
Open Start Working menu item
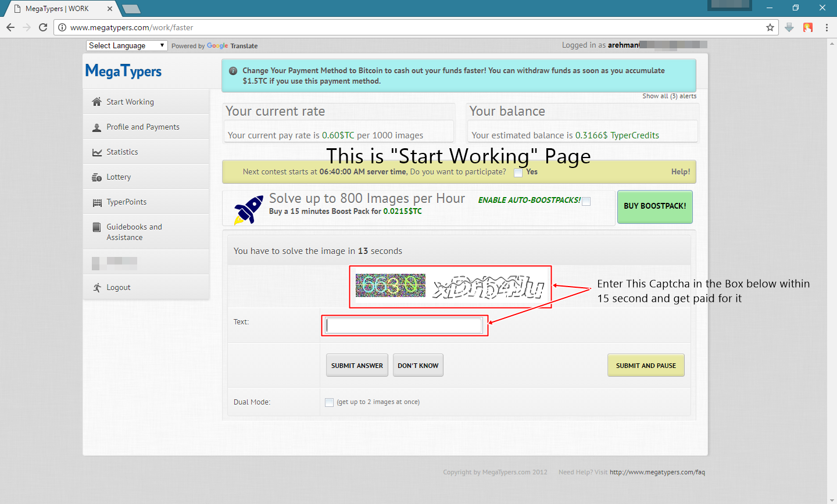[146, 102]
